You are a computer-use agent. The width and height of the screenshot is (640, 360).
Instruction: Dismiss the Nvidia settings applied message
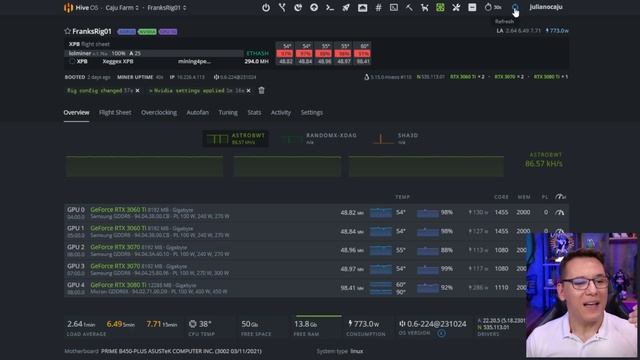coord(248,91)
